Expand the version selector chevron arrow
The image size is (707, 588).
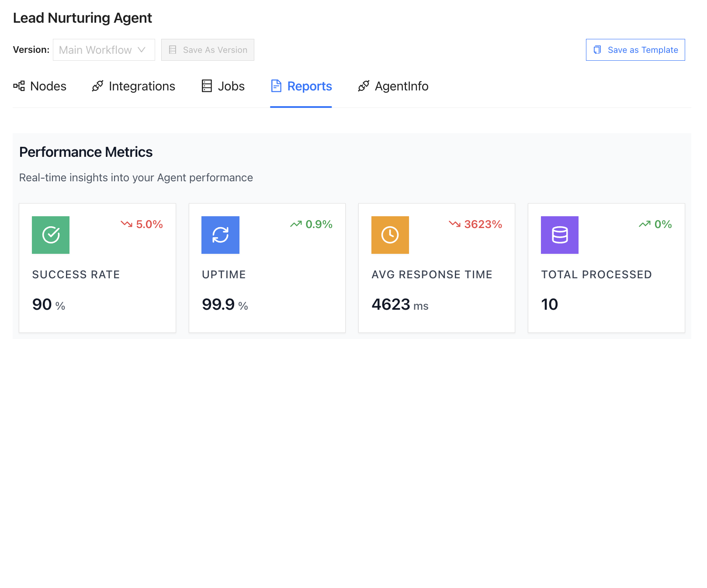[x=142, y=50]
